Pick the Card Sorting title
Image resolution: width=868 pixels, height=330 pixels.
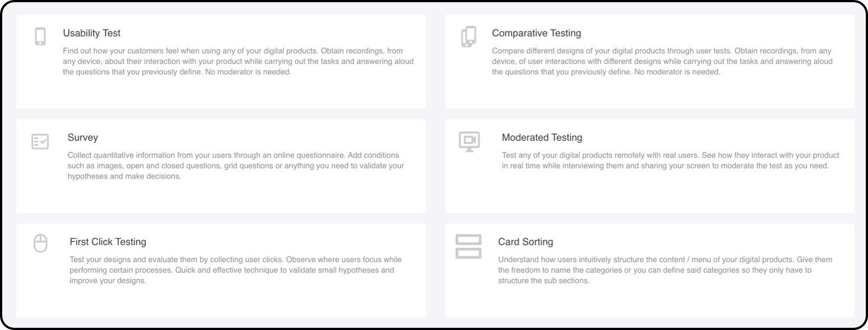tap(525, 242)
